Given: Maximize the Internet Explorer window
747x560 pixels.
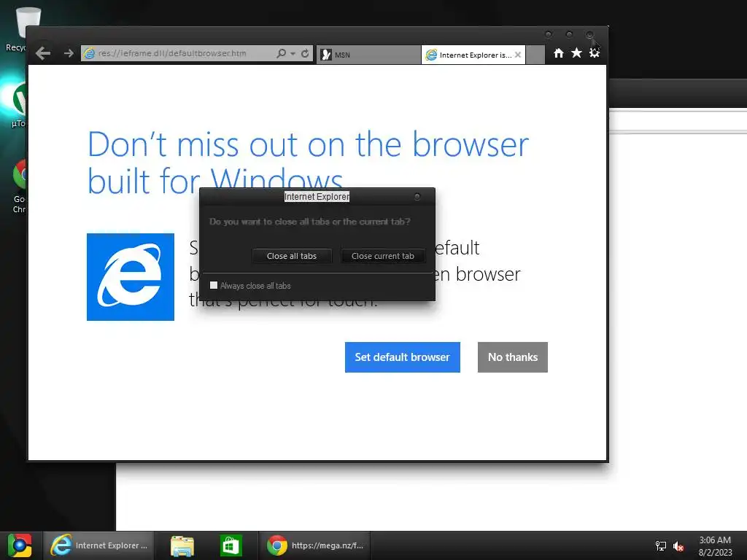Looking at the screenshot, I should coord(569,34).
